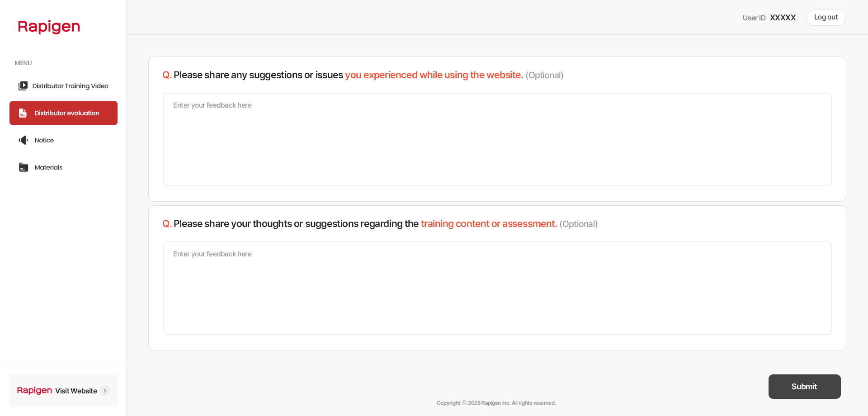Image resolution: width=868 pixels, height=416 pixels.
Task: Submit the feedback form
Action: click(x=805, y=387)
